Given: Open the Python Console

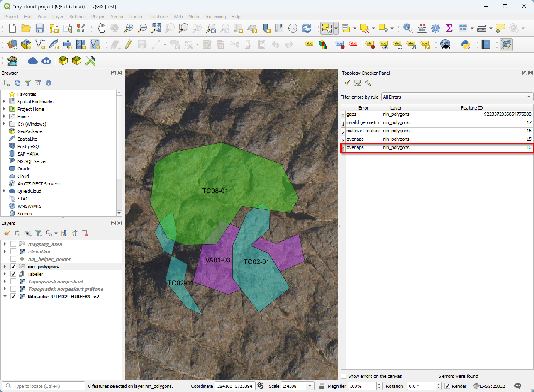Looking at the screenshot, I should [465, 44].
